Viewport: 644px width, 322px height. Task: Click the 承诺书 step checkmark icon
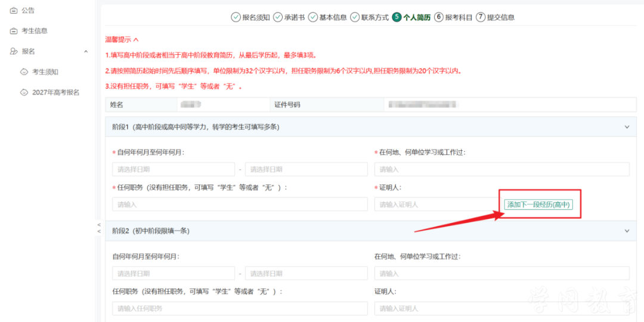[x=278, y=17]
